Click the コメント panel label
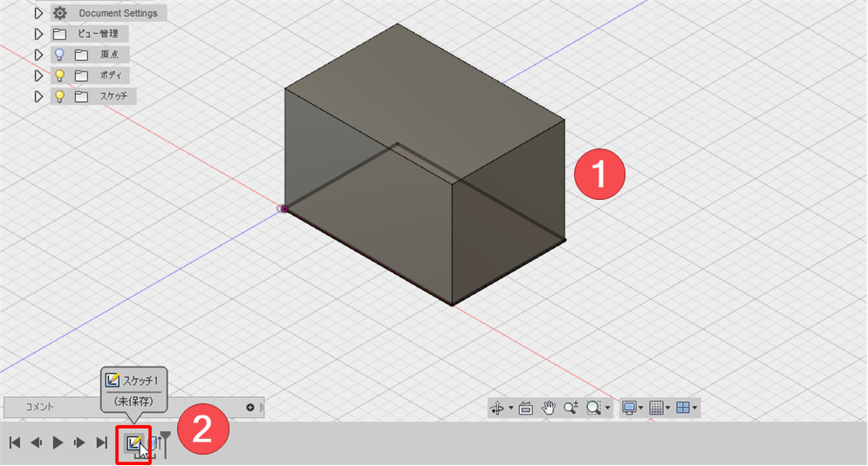 pos(40,407)
